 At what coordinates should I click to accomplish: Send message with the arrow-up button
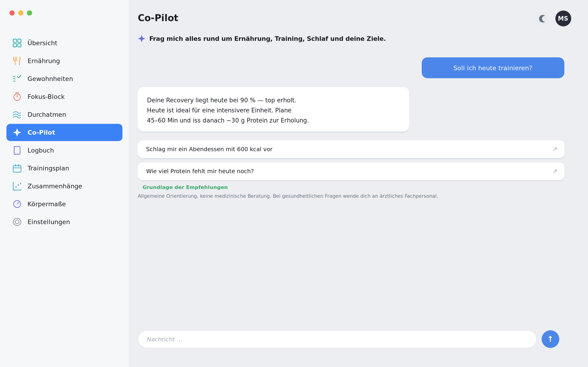pos(550,339)
